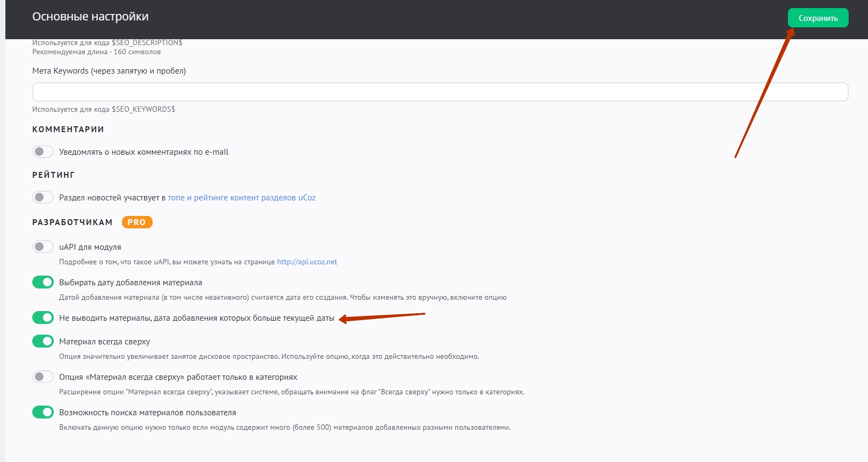Disable the Выбирать дату добавления материала switch

[x=43, y=283]
